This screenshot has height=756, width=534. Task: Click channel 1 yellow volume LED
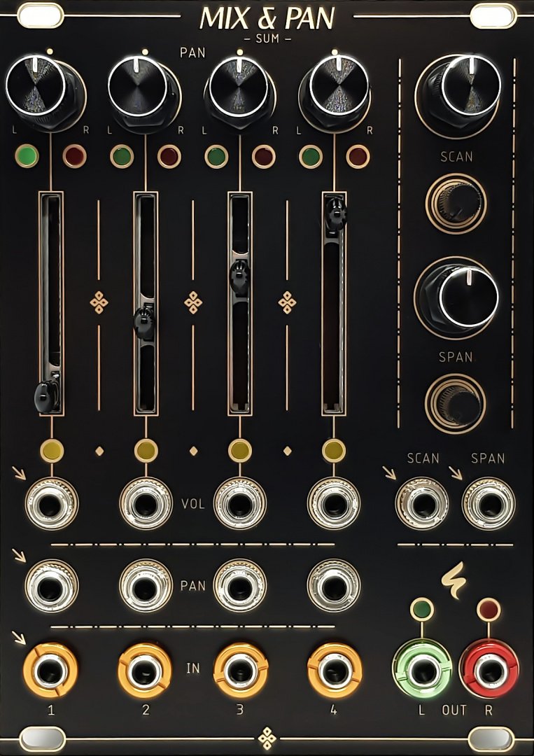[52, 451]
